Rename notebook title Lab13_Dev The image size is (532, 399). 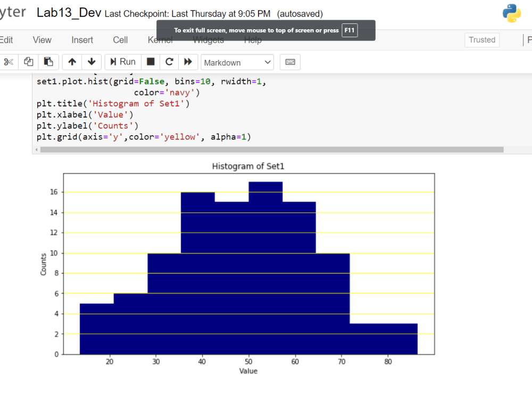(x=69, y=13)
